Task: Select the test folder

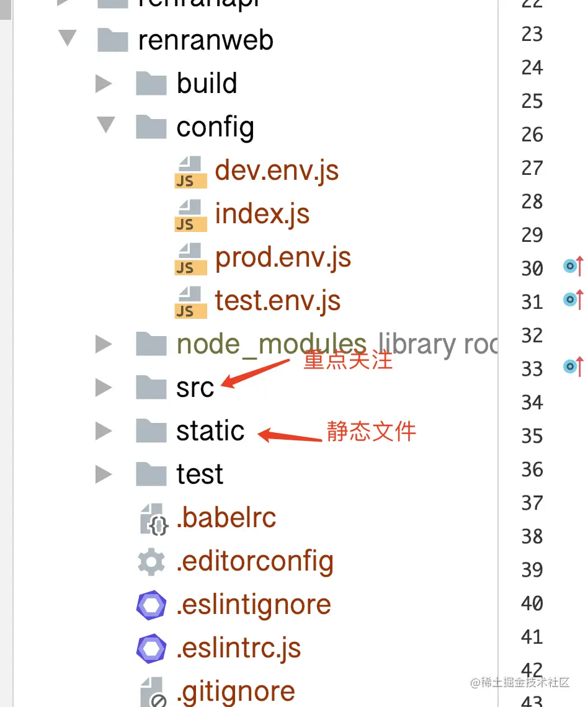Action: [x=199, y=474]
